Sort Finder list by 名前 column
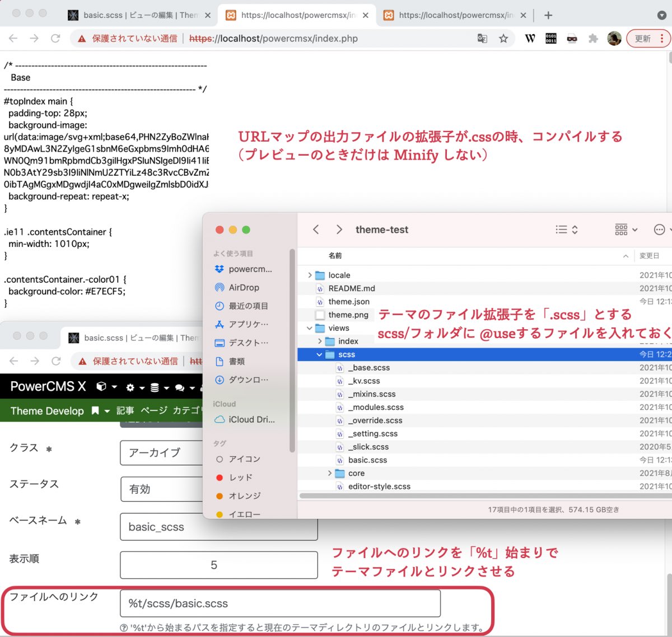Viewport: 672px width, 637px height. coord(335,256)
